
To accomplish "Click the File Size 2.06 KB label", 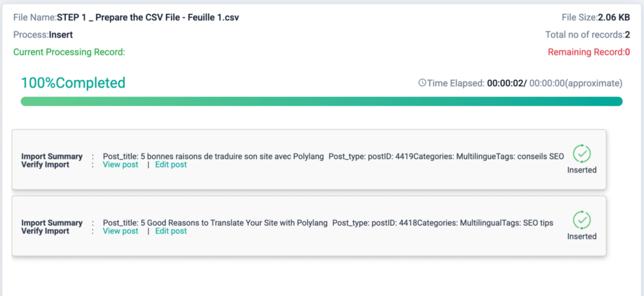I will coord(596,18).
